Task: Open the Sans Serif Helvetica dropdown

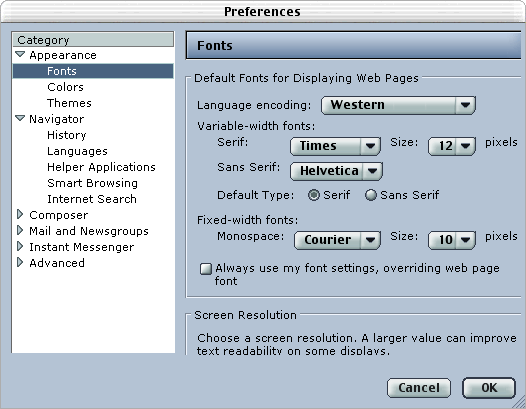Action: click(336, 171)
